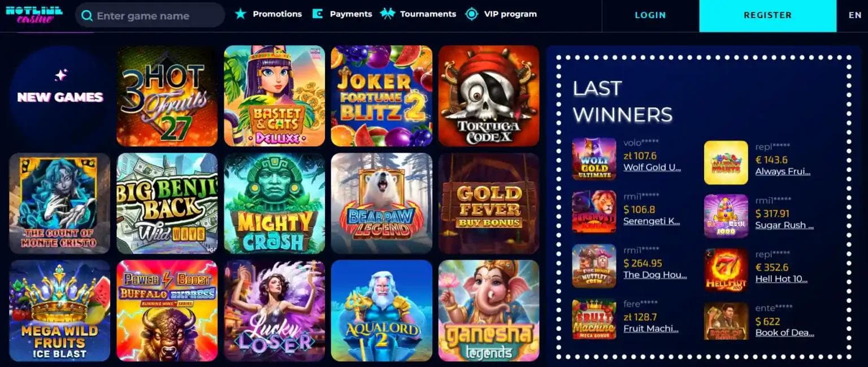The width and height of the screenshot is (868, 367).
Task: Click the Hotline Casino logo
Action: [x=34, y=15]
